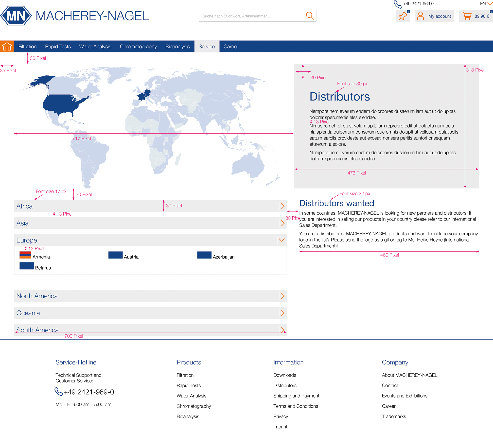Open the EN language dropdown

point(486,4)
